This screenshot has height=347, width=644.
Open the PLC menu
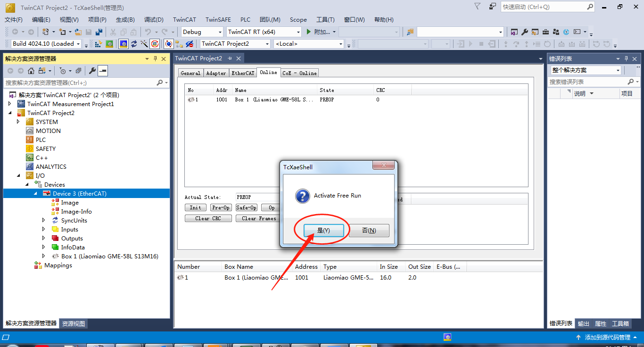245,19
